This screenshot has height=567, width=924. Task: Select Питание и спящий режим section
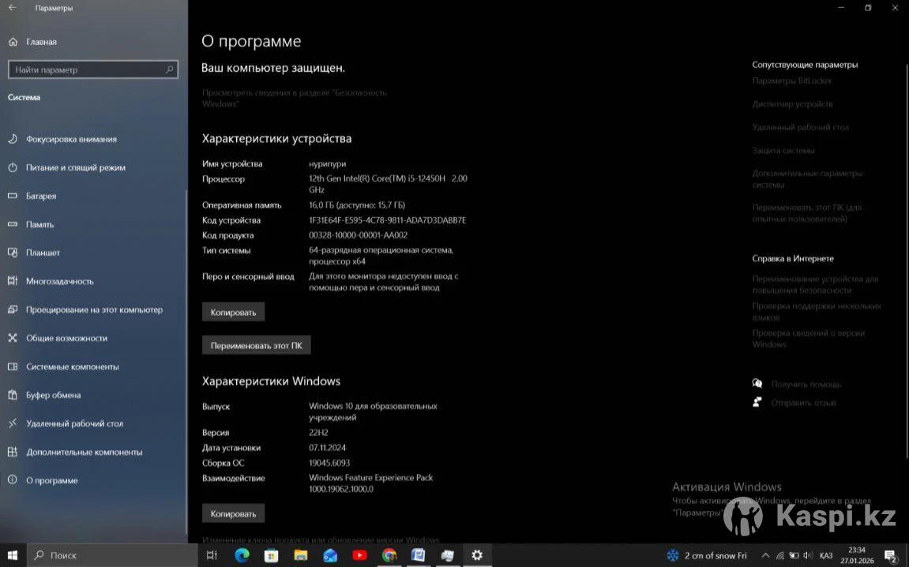[x=75, y=167]
